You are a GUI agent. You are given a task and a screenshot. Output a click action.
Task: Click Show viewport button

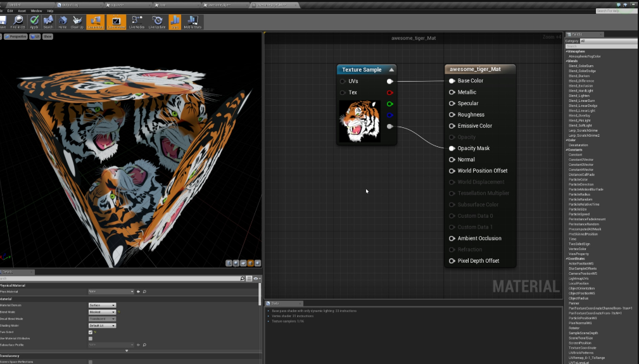tap(47, 37)
